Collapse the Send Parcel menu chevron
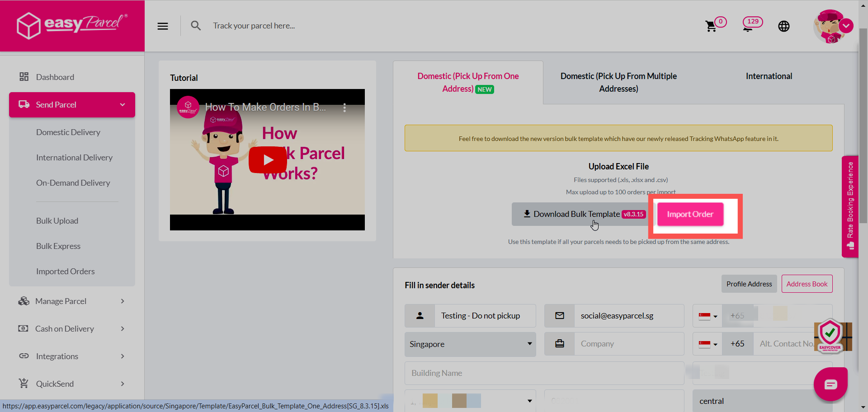Viewport: 868px width, 412px height. 123,105
